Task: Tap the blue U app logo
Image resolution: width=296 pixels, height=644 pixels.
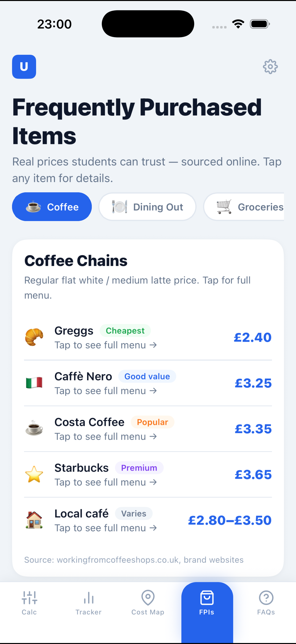Action: pyautogui.click(x=24, y=67)
